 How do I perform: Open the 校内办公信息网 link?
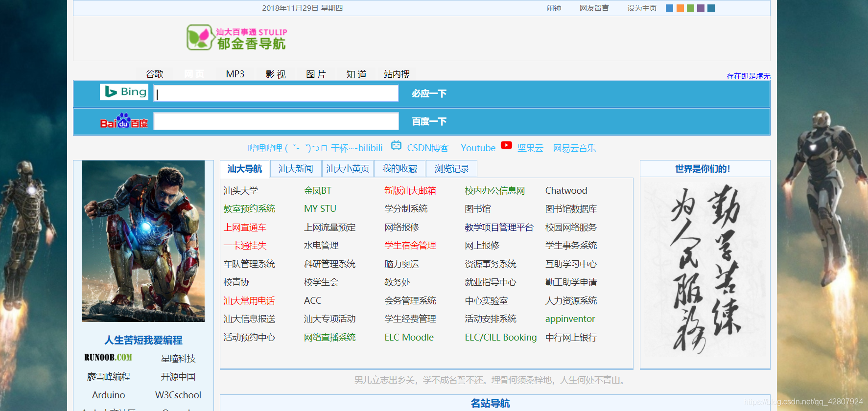coord(495,190)
